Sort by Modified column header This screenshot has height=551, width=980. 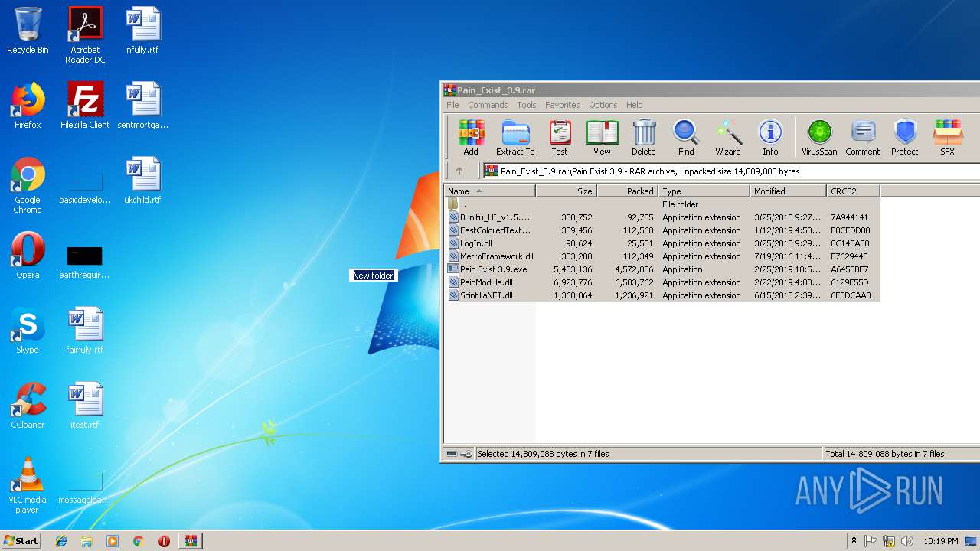[x=788, y=191]
